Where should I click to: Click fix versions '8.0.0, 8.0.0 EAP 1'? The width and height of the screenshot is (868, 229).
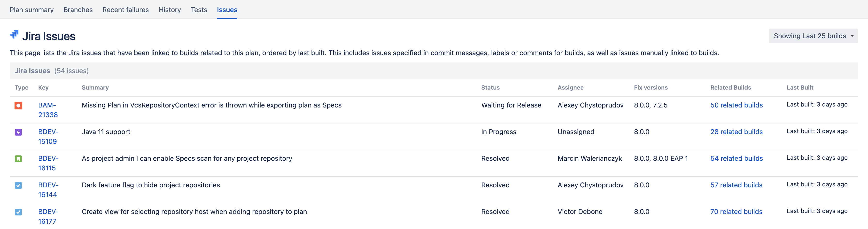661,158
